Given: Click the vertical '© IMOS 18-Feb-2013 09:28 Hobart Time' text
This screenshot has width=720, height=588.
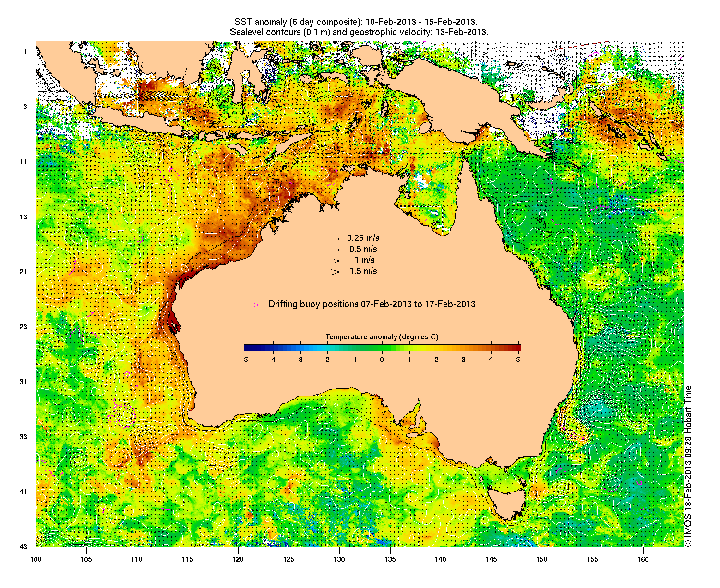Looking at the screenshot, I should (688, 466).
